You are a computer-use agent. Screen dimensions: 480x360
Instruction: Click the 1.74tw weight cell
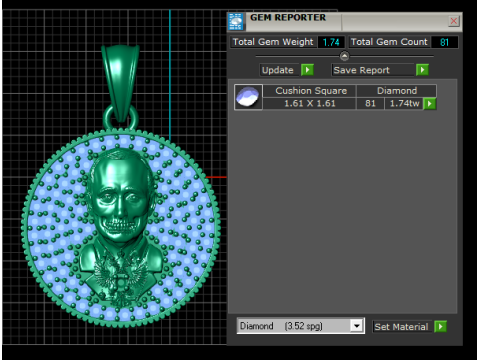pyautogui.click(x=404, y=103)
